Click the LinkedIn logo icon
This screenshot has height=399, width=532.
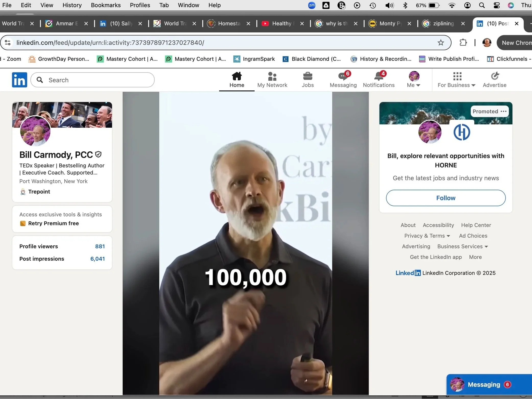pyautogui.click(x=19, y=80)
